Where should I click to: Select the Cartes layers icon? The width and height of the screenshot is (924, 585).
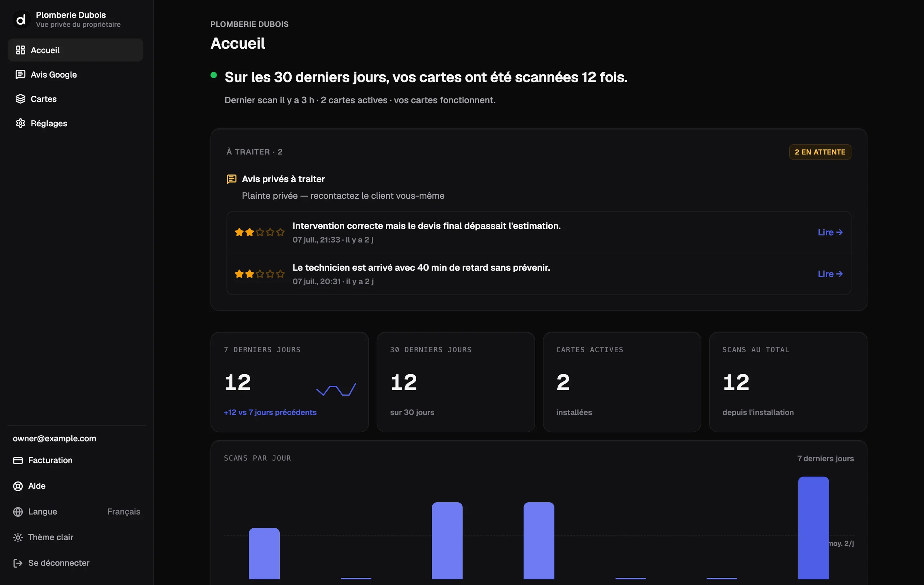coord(20,99)
